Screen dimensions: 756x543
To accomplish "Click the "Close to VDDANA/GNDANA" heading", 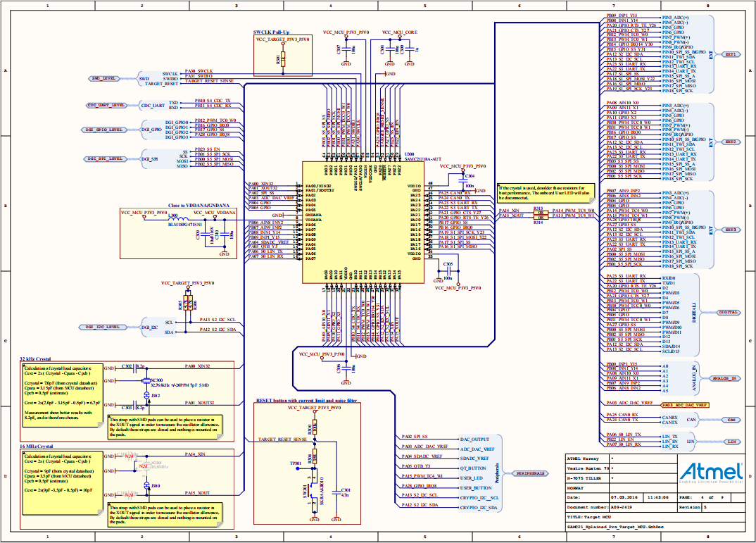I will coord(199,206).
